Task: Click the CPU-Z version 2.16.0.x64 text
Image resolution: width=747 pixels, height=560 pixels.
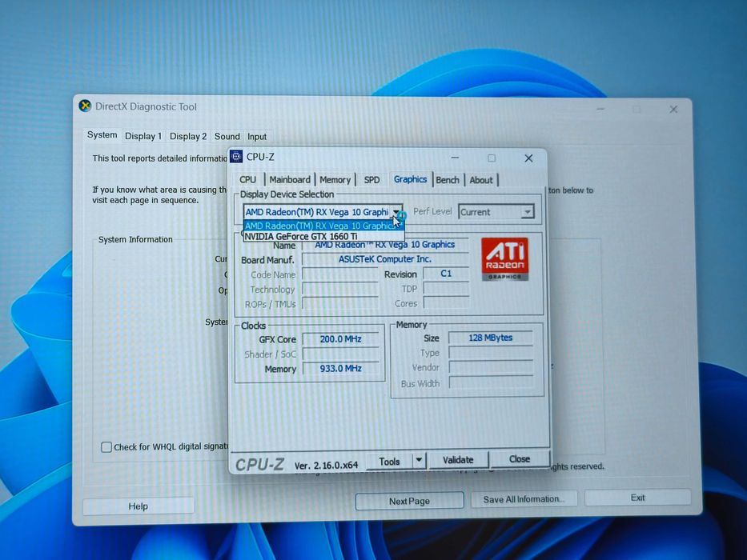Action: 326,466
